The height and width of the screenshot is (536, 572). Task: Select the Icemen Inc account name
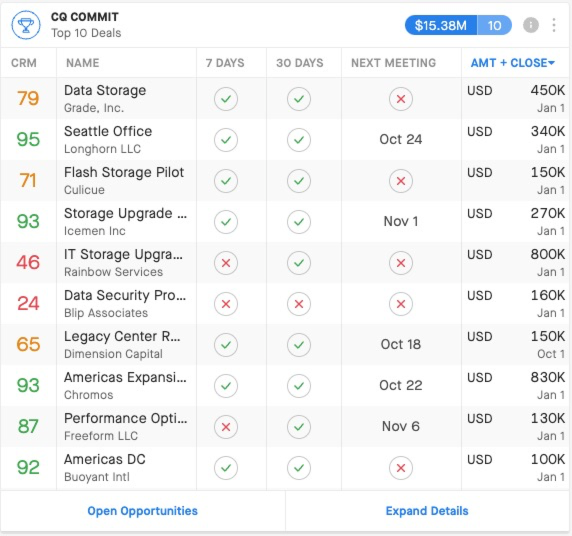pos(94,231)
